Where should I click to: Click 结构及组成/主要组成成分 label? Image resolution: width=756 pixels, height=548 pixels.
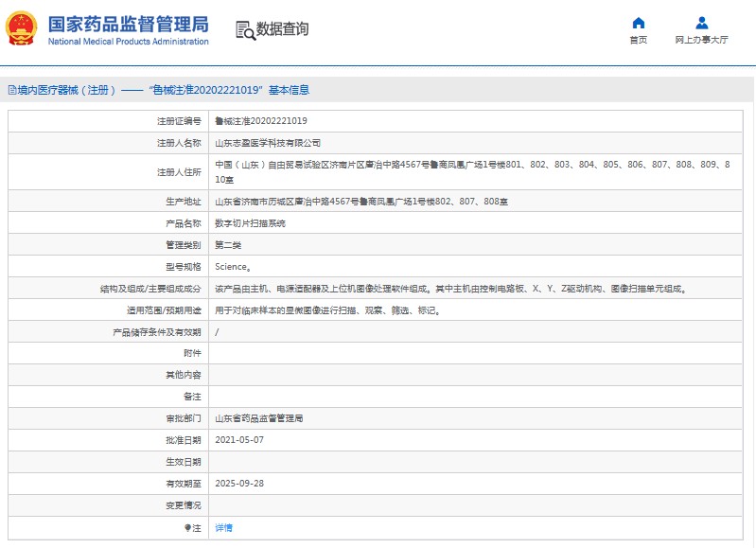pos(150,289)
